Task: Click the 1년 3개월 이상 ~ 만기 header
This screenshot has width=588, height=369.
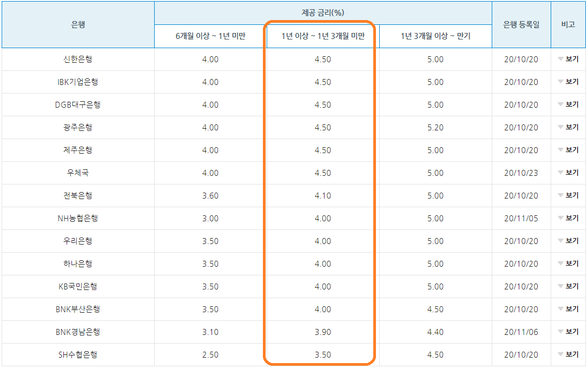Action: [x=435, y=36]
